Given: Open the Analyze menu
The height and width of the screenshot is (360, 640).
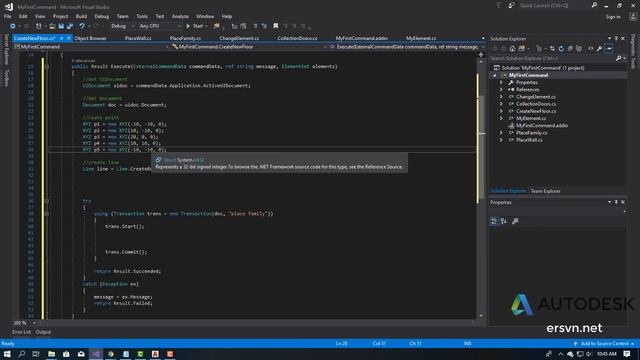Looking at the screenshot, I should (x=180, y=16).
